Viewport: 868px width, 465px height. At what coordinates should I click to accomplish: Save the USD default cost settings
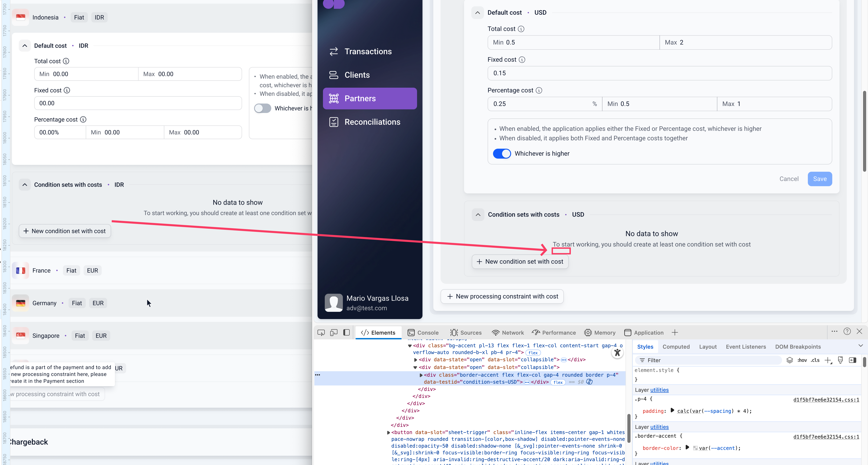pyautogui.click(x=819, y=179)
